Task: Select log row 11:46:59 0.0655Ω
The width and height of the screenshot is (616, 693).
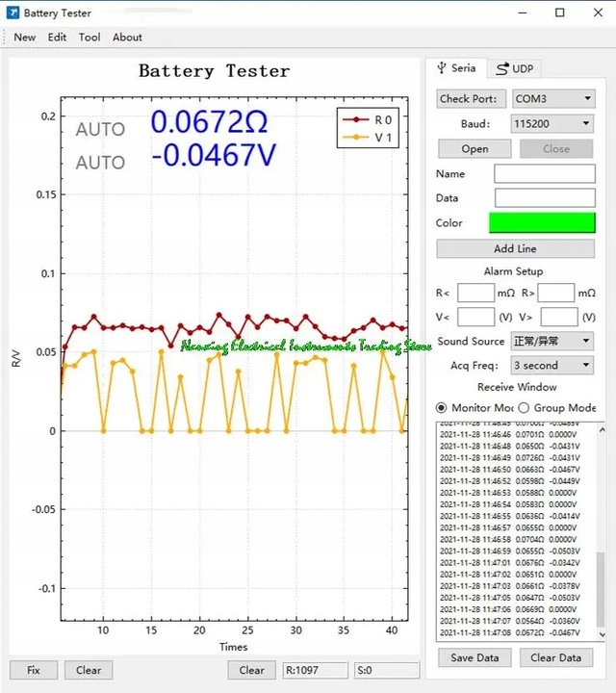Action: [510, 552]
